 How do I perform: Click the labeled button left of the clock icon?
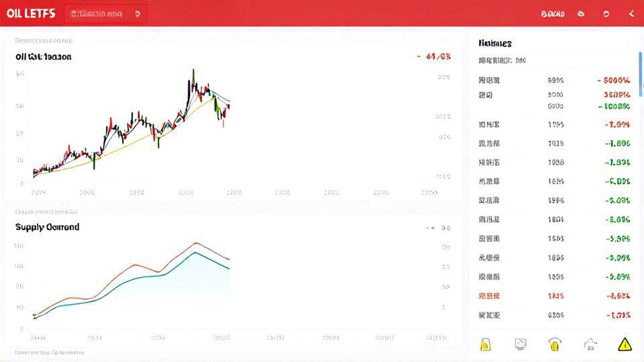click(553, 14)
